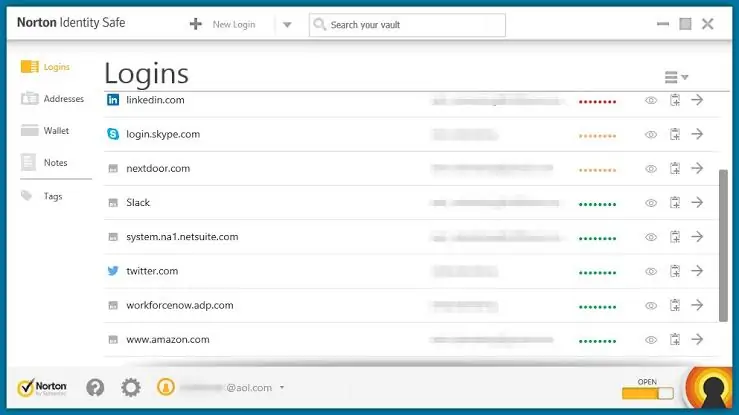Click the plus icon for new login
This screenshot has width=739, height=415.
pyautogui.click(x=196, y=24)
